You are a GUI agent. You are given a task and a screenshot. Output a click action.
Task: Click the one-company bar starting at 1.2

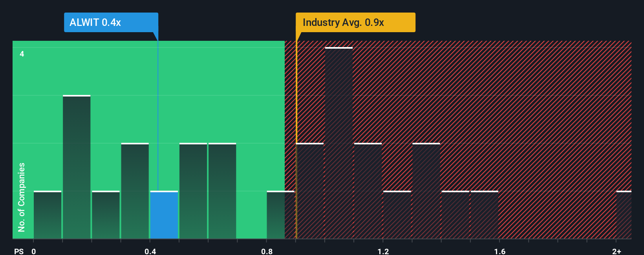397,215
